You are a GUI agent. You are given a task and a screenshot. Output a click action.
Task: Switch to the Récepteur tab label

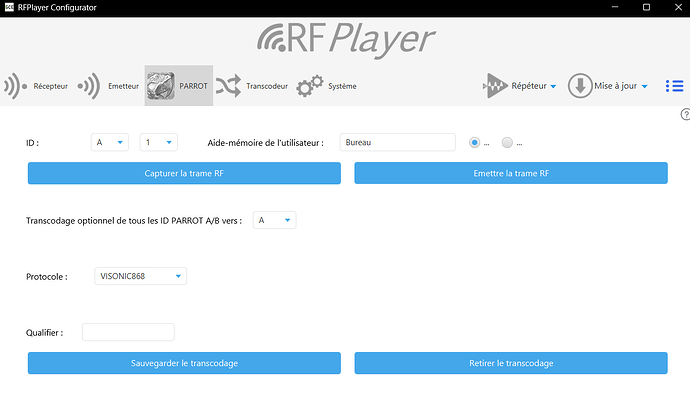tap(51, 86)
